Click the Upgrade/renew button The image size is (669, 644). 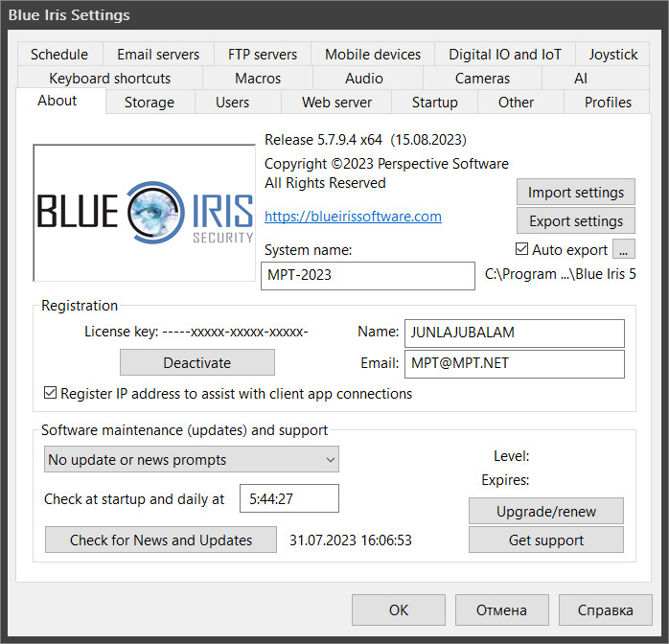546,511
